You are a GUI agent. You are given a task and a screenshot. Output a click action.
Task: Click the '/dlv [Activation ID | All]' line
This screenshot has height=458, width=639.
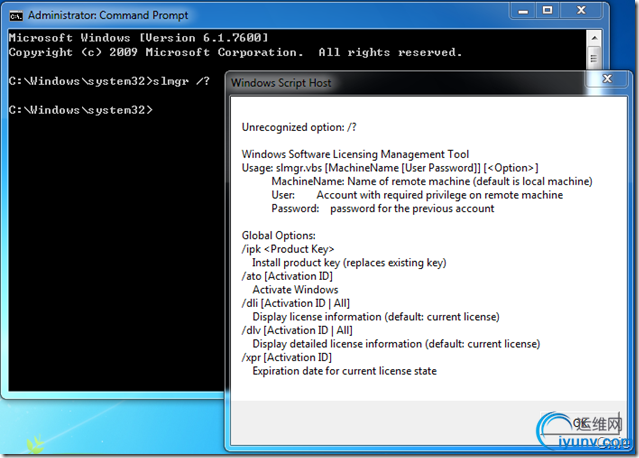pyautogui.click(x=297, y=330)
